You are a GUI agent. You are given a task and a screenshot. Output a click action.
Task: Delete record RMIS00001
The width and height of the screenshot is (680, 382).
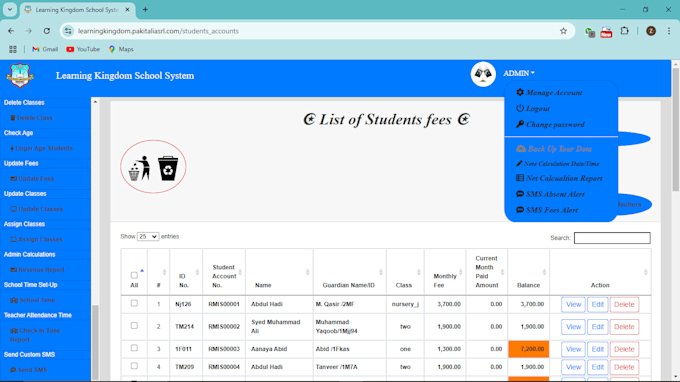pyautogui.click(x=624, y=304)
